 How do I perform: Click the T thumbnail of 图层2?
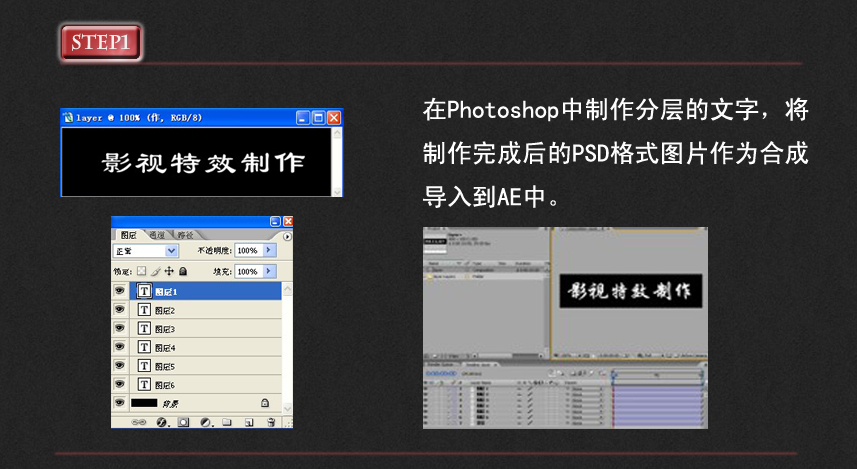click(x=144, y=310)
